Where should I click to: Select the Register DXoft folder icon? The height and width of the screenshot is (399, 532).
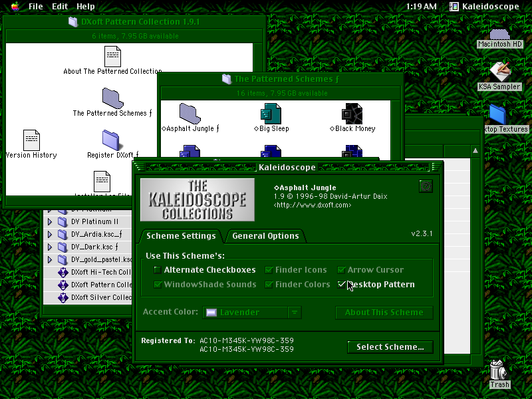pyautogui.click(x=111, y=140)
